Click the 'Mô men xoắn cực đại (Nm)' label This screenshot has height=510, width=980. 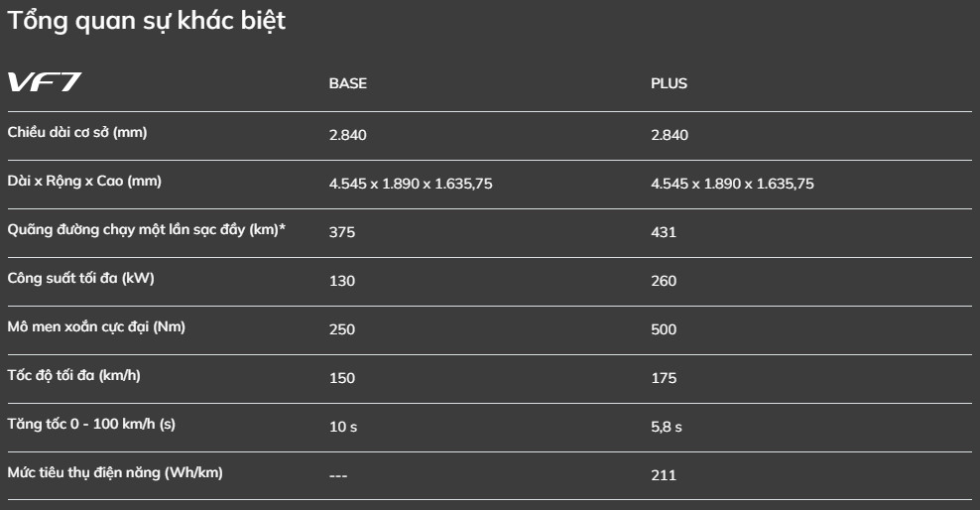(x=96, y=326)
